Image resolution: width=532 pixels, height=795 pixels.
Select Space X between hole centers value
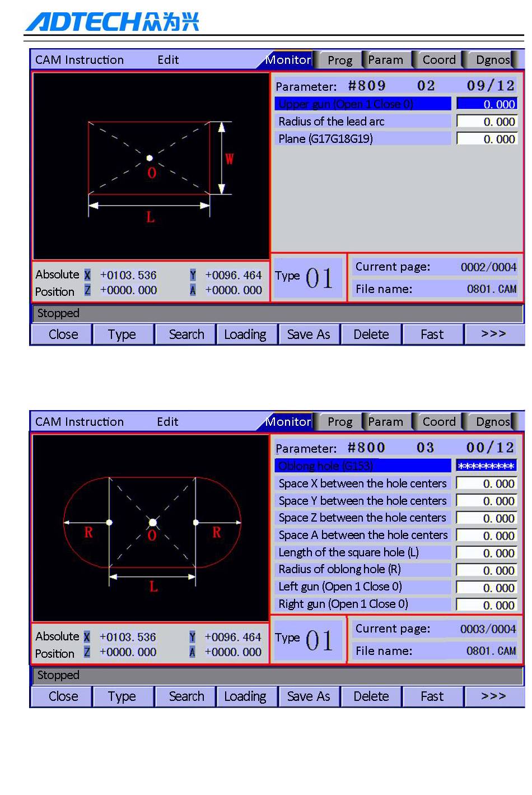pos(487,483)
